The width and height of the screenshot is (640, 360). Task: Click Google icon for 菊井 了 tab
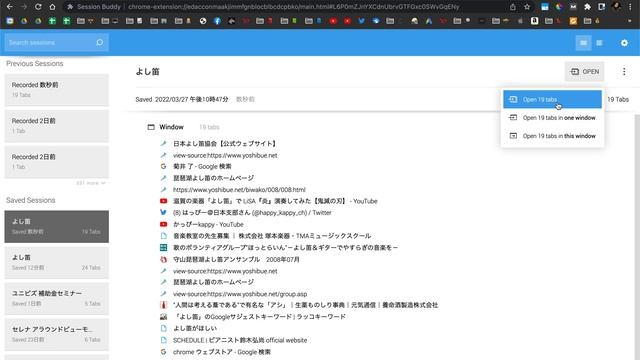point(163,167)
